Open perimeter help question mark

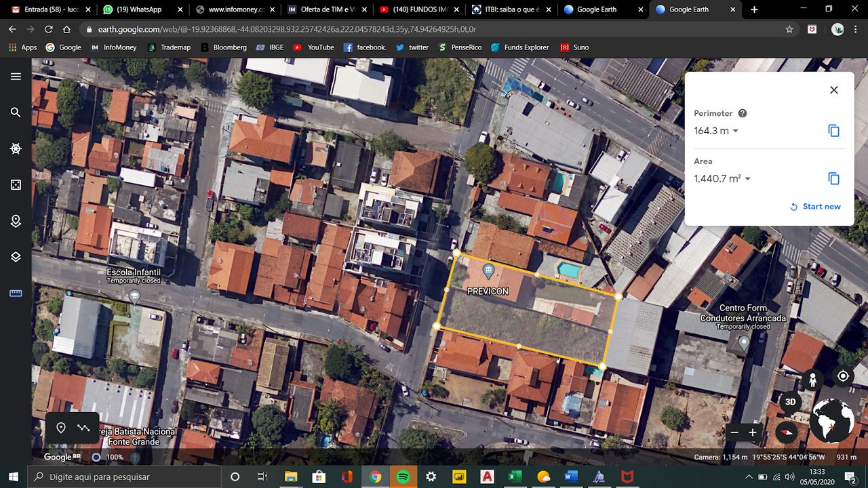click(743, 113)
